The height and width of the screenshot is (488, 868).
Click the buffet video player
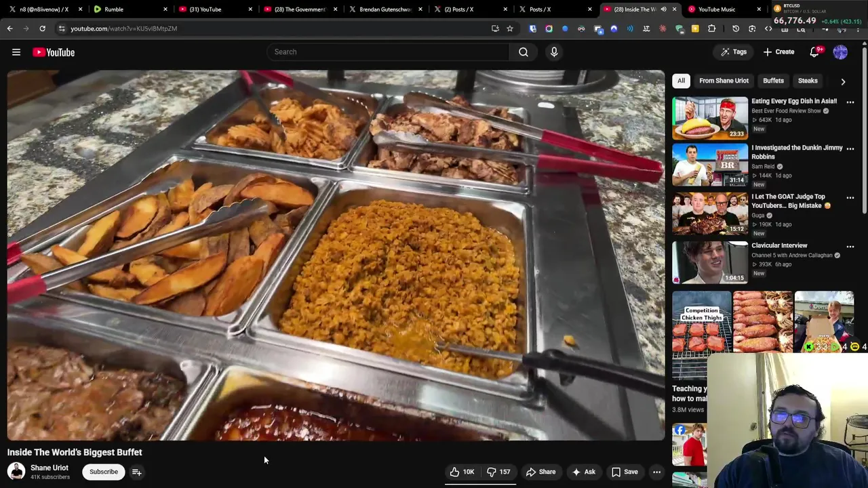pyautogui.click(x=336, y=256)
